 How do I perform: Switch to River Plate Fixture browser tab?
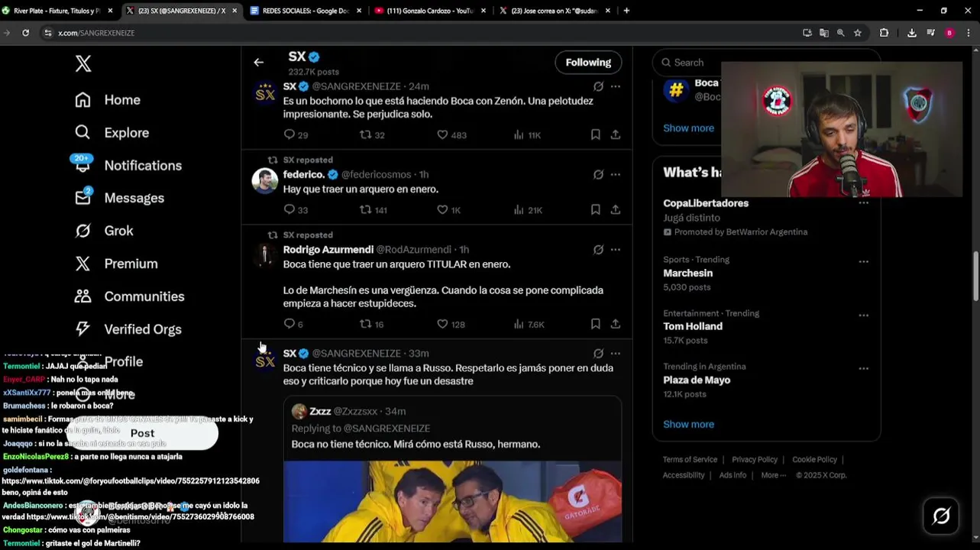(x=57, y=11)
